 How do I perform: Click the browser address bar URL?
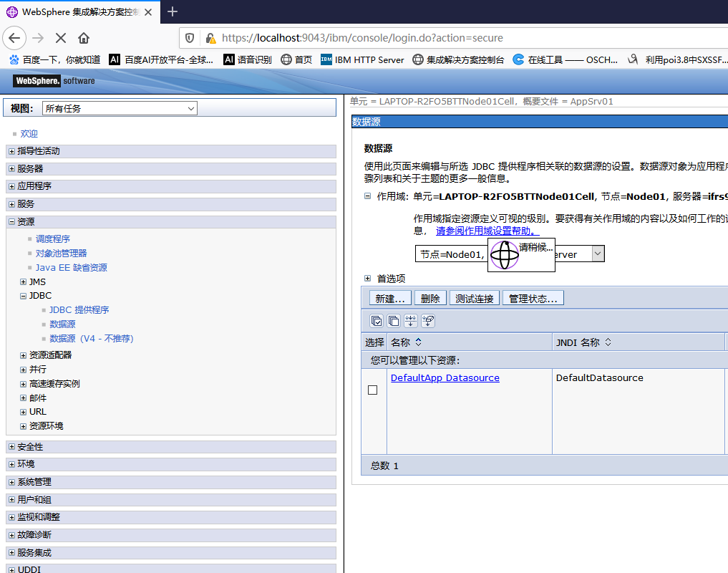coord(308,38)
